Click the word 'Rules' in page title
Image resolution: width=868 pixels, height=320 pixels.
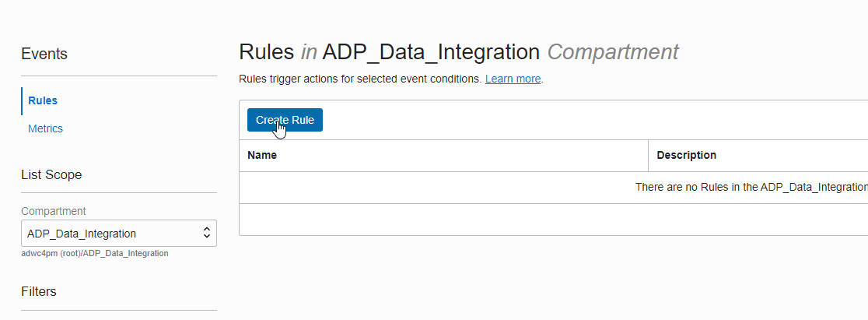click(x=267, y=52)
